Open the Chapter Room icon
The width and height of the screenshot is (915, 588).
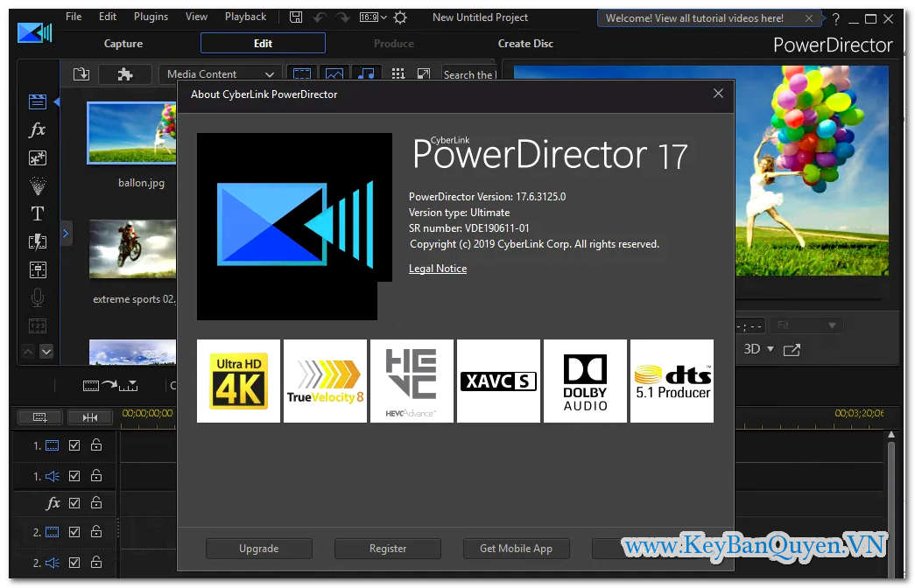pyautogui.click(x=38, y=325)
